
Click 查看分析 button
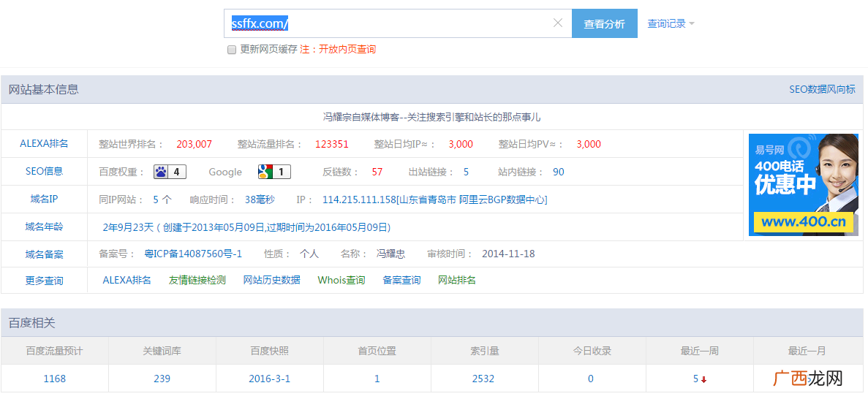pyautogui.click(x=605, y=24)
